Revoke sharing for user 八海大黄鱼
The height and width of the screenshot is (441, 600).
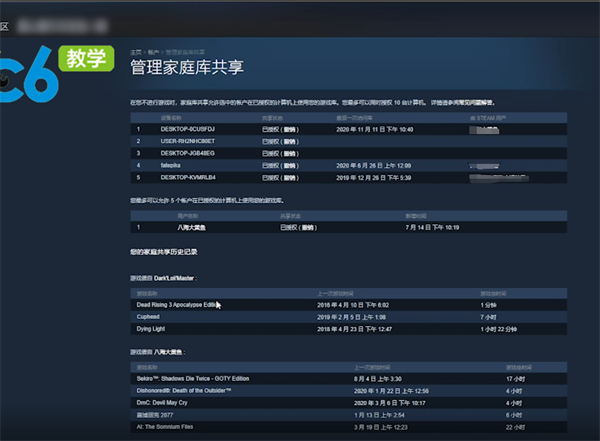(x=308, y=228)
